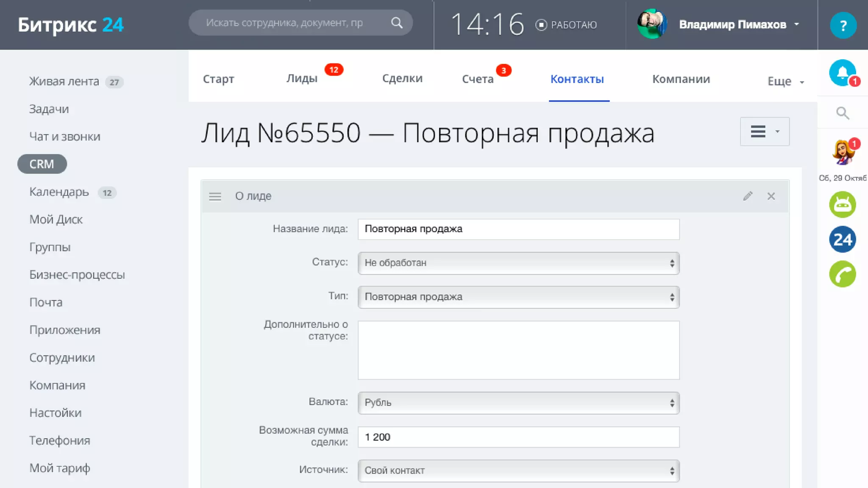Go to 'Задачи' in left sidebar
This screenshot has width=868, height=488.
coord(49,109)
